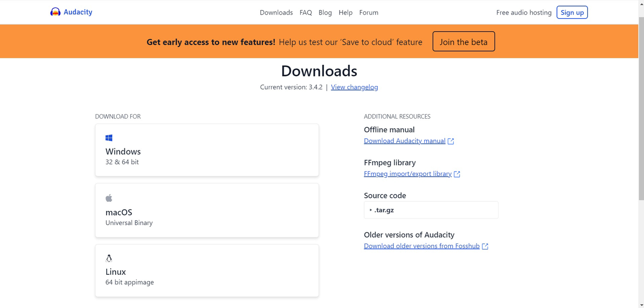Click external link icon beside Download Audacity manual

coord(451,141)
